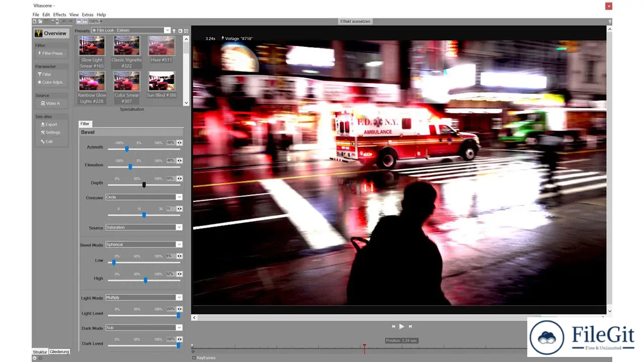The width and height of the screenshot is (644, 362).
Task: Click the up arrow icon beside Presets
Action: (174, 31)
